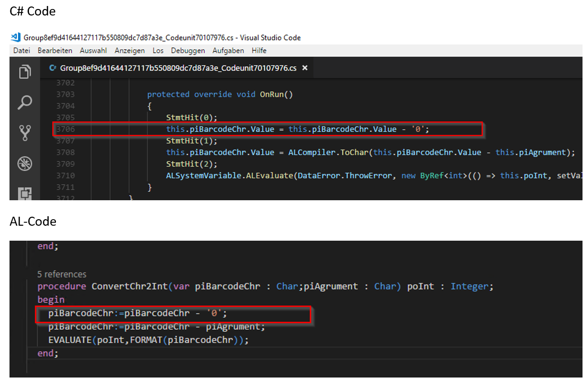Screen dimensions: 588x382
Task: Click the C# language icon on the tab
Action: click(52, 67)
